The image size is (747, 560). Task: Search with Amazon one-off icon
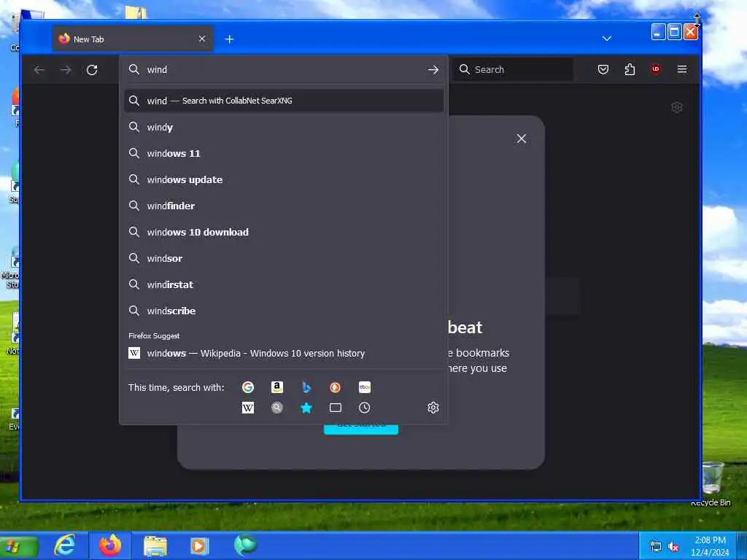pos(276,387)
